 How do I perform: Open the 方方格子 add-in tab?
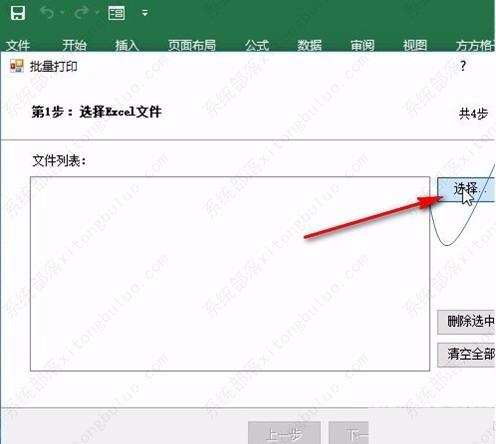tap(476, 45)
